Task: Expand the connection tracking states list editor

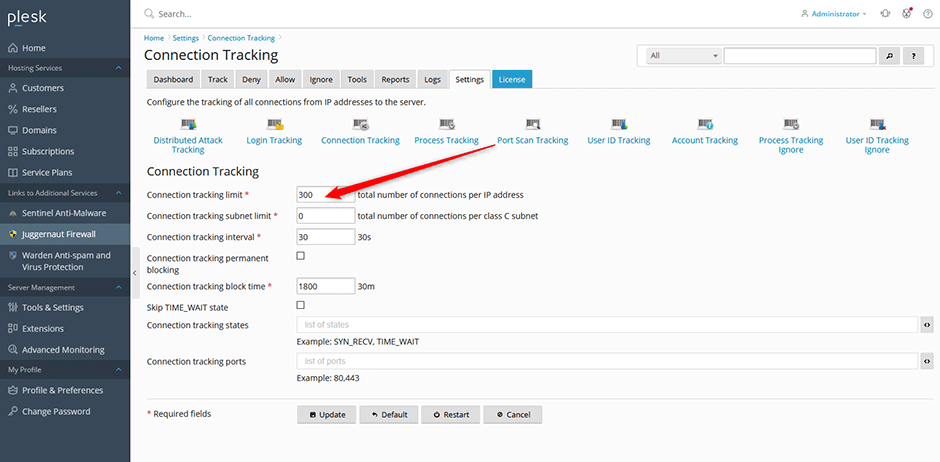Action: click(927, 325)
